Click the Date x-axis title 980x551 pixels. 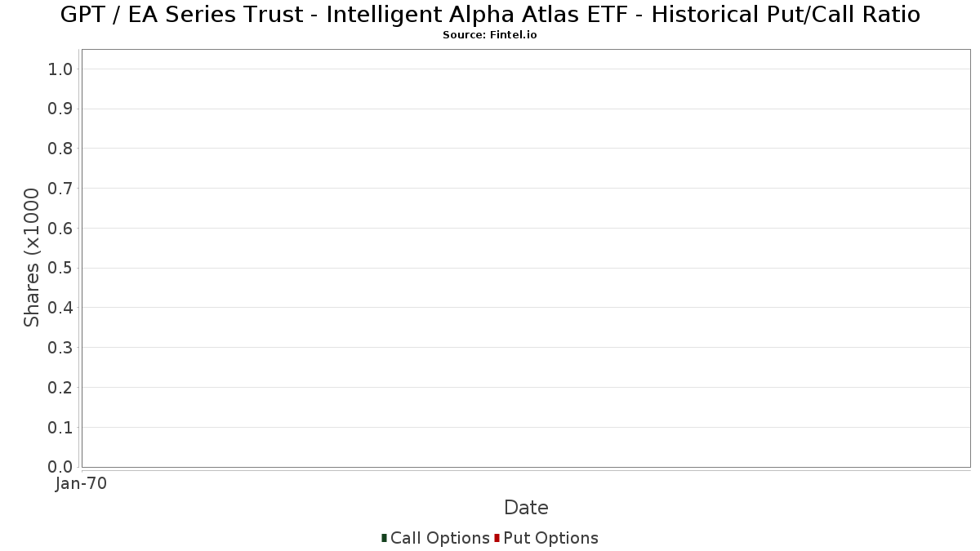click(526, 508)
